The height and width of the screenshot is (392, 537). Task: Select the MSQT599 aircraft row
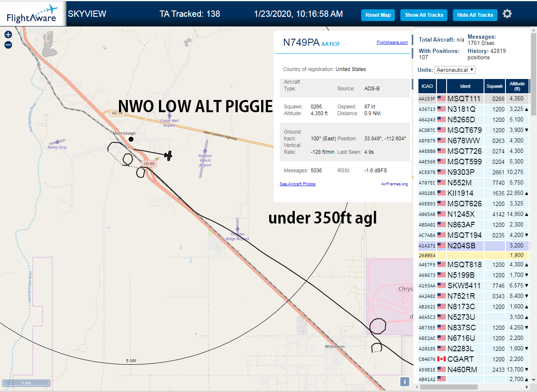tap(474, 162)
